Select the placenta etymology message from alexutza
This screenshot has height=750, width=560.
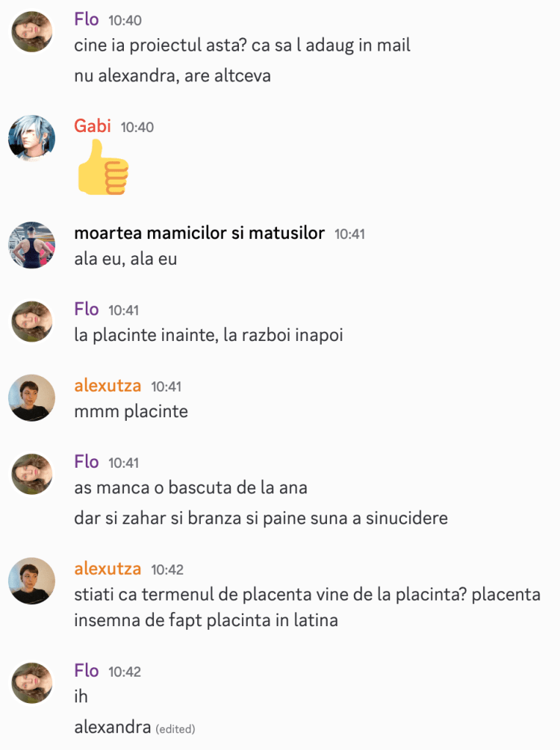(308, 608)
